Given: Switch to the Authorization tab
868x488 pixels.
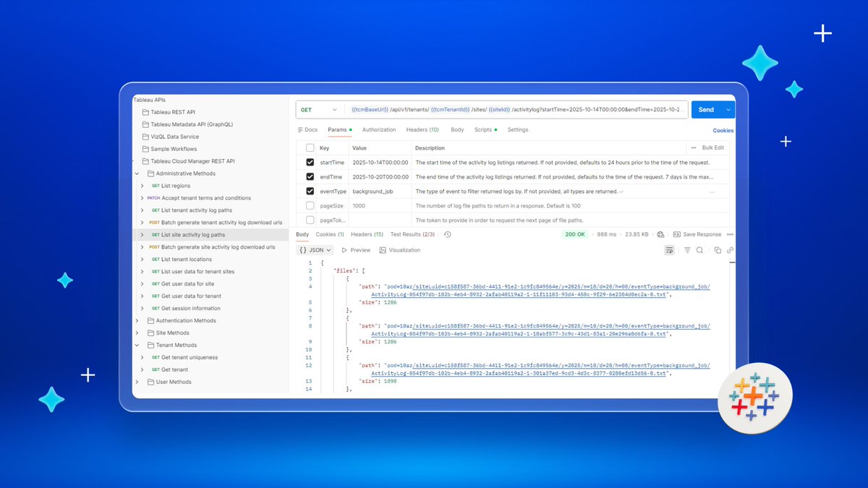Looking at the screenshot, I should [x=379, y=130].
